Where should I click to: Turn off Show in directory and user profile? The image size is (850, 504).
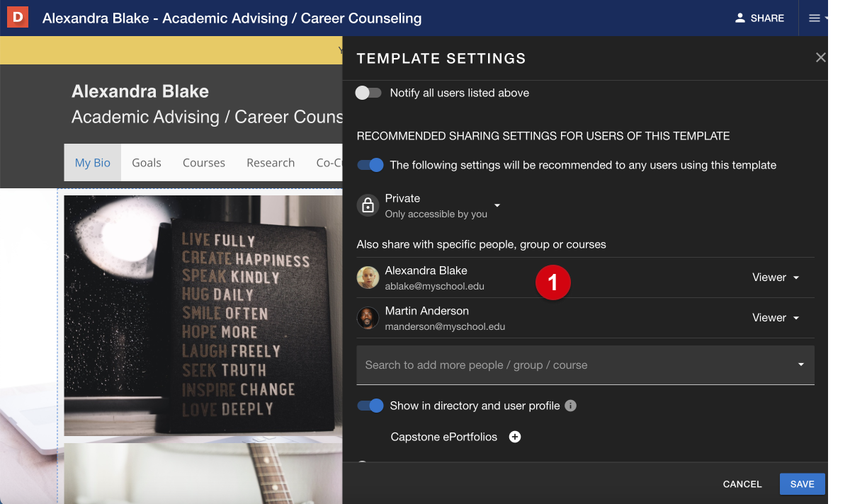[370, 406]
